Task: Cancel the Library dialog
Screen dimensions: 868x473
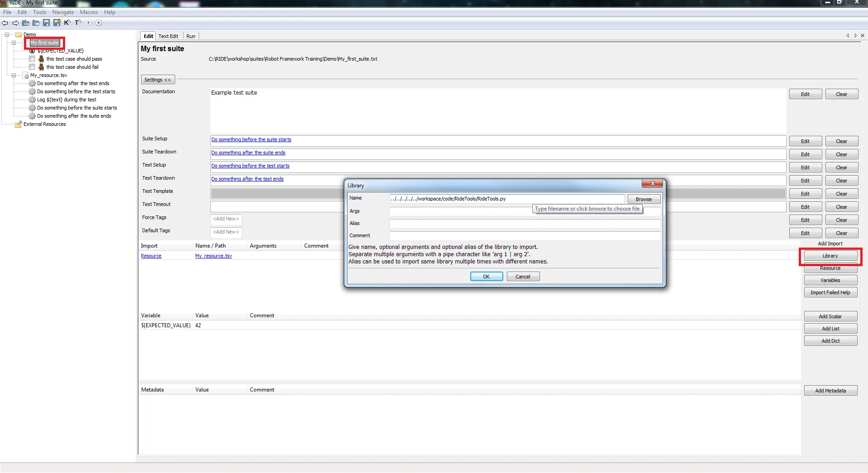Action: 523,277
